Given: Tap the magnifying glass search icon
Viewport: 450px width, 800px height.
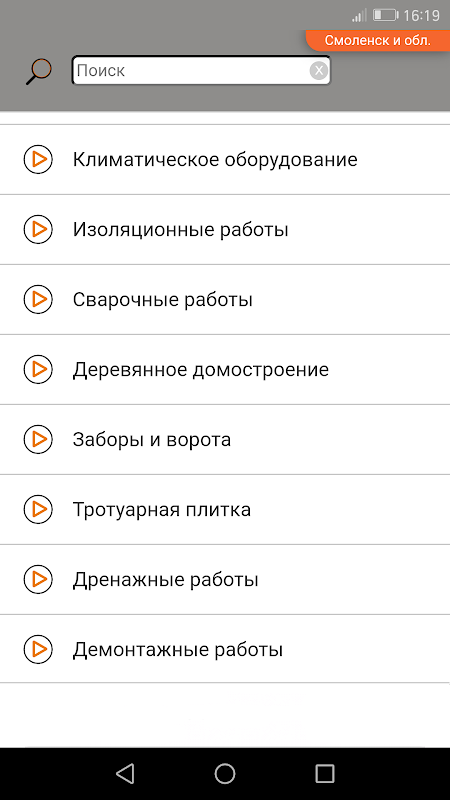Looking at the screenshot, I should click(39, 71).
